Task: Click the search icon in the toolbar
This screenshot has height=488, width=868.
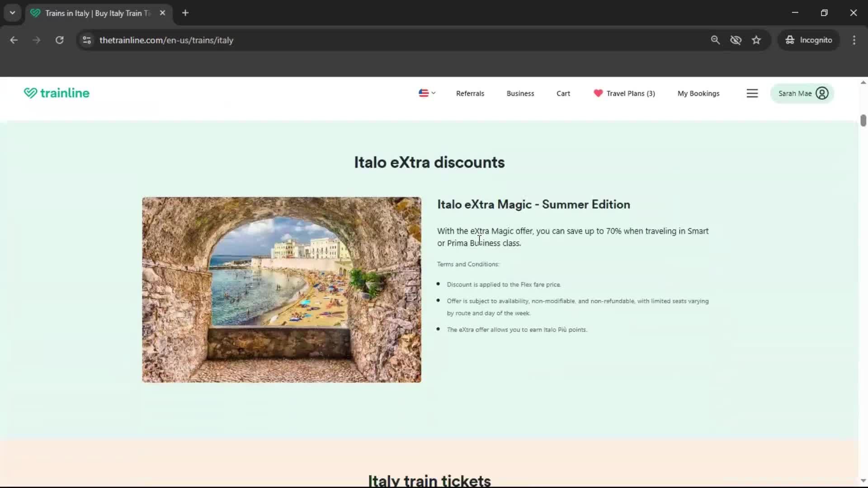Action: click(716, 40)
